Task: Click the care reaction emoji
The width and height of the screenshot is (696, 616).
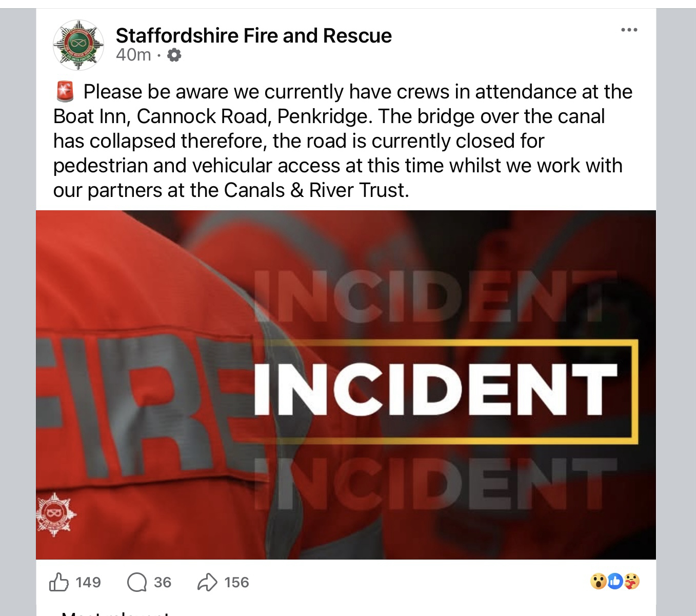Action: click(632, 582)
